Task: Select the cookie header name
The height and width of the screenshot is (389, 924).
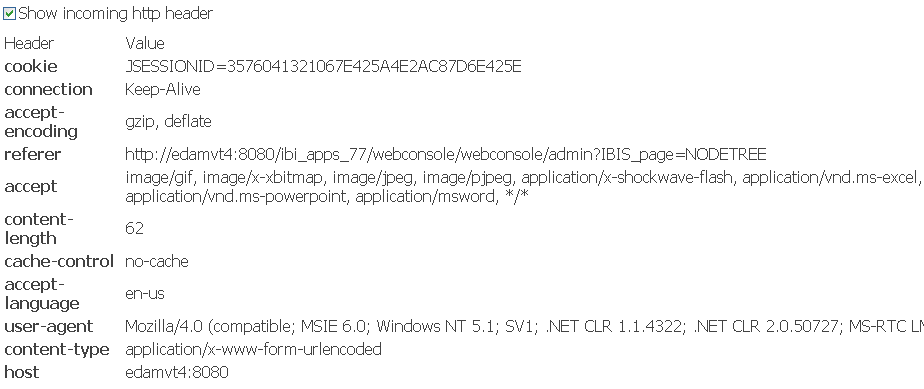Action: (x=31, y=66)
